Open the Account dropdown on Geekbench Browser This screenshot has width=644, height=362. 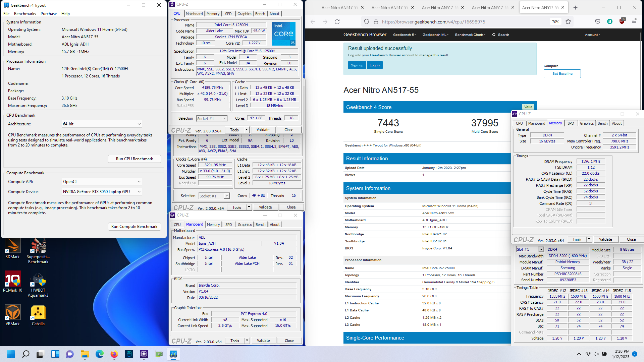(x=592, y=35)
